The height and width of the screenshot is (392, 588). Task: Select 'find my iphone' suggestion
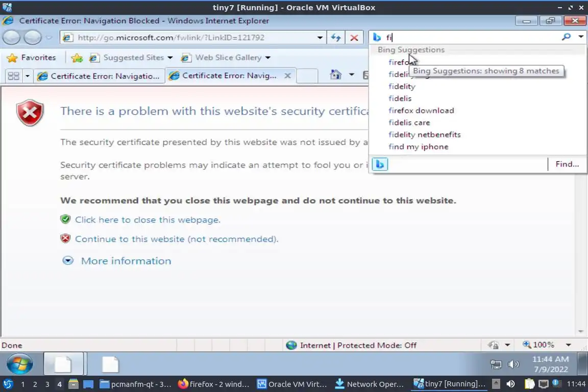click(x=419, y=146)
